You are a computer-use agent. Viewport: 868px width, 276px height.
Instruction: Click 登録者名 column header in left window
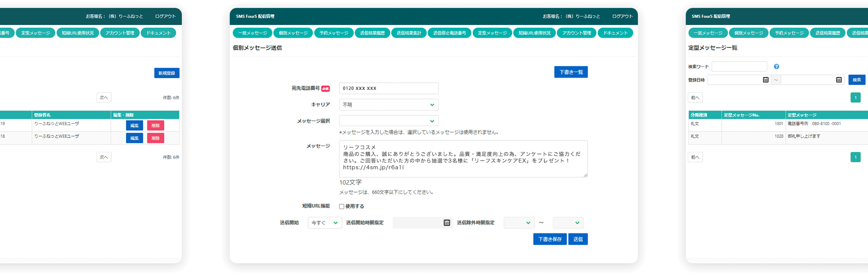tap(71, 115)
